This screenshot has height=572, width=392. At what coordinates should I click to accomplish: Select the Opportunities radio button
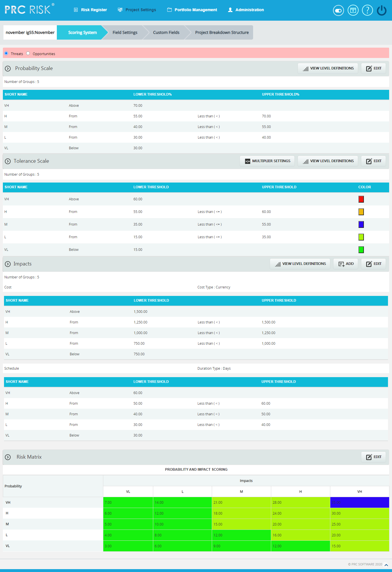click(28, 53)
